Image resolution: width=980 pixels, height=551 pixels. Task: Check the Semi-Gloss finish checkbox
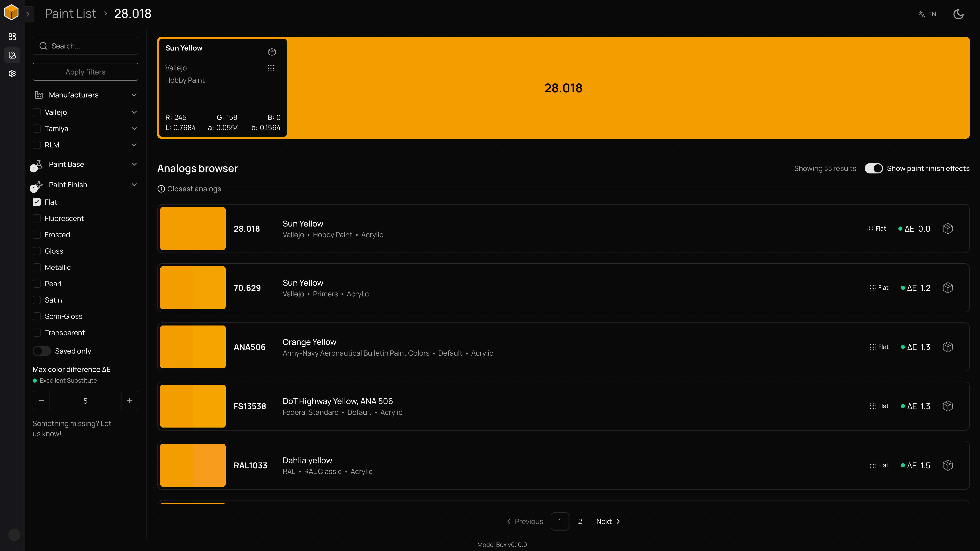pos(37,316)
